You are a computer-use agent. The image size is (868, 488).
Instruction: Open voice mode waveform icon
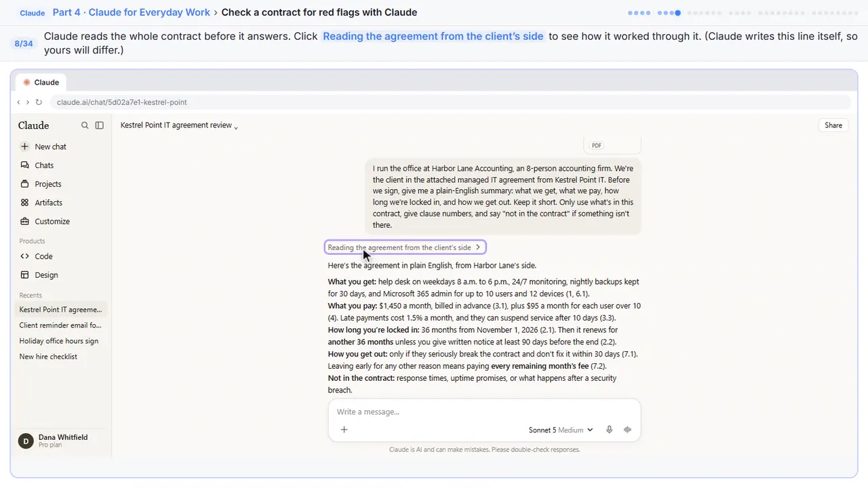627,430
